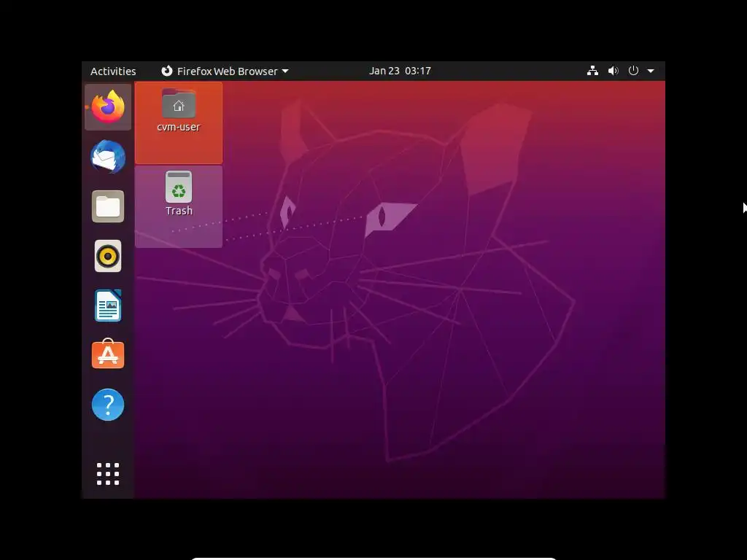Open Ubuntu Software store icon
747x560 pixels.
(x=108, y=354)
